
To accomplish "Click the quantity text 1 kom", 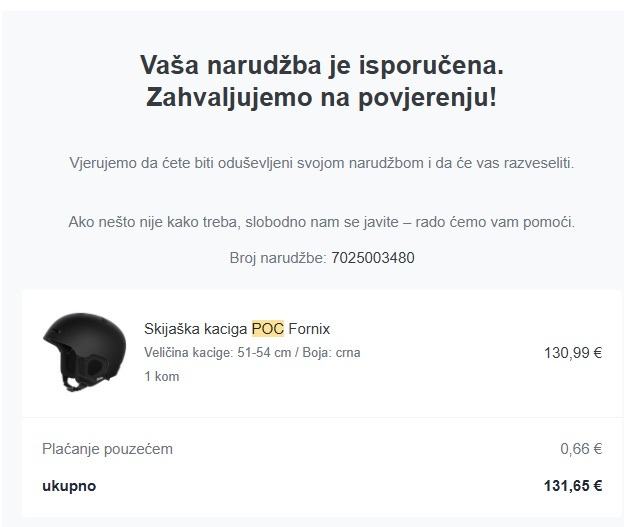I will tap(161, 377).
